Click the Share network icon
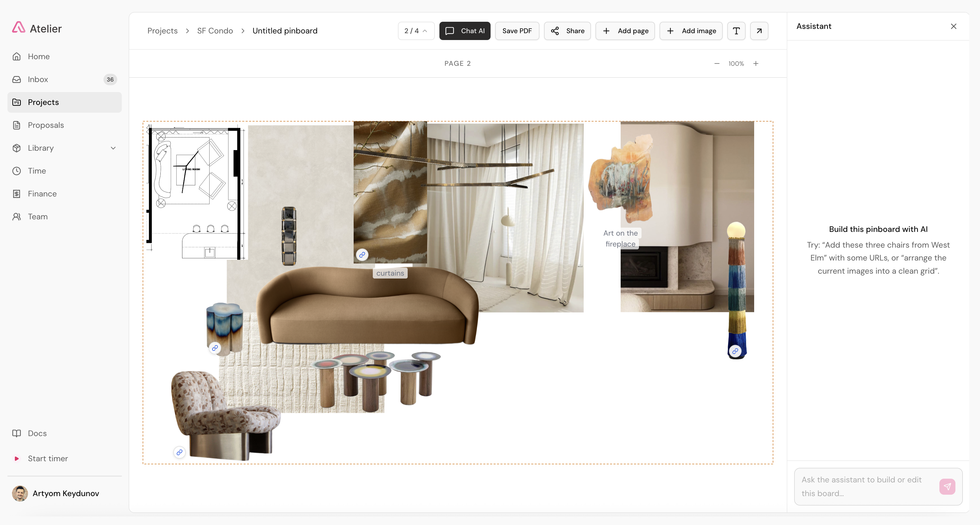The image size is (980, 525). pos(555,31)
